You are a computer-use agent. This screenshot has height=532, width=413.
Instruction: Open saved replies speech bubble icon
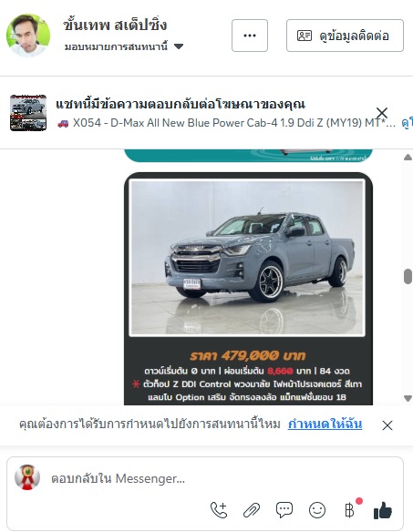284,509
